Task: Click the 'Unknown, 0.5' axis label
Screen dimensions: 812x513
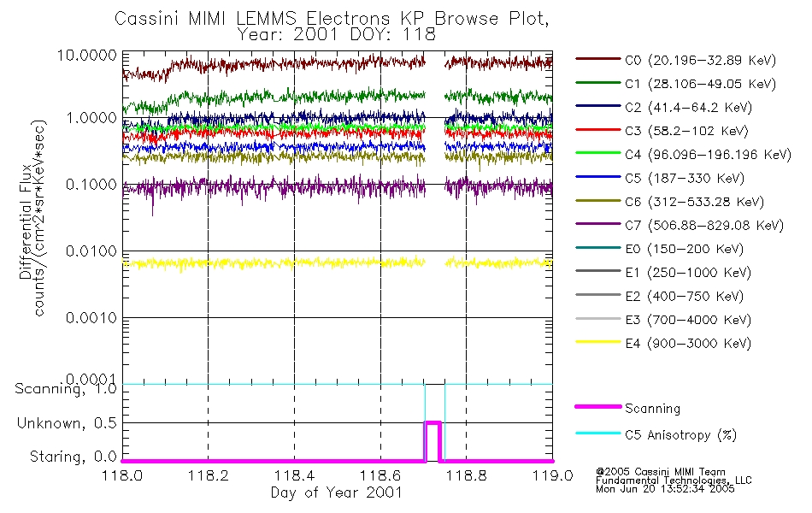Action: 68,423
